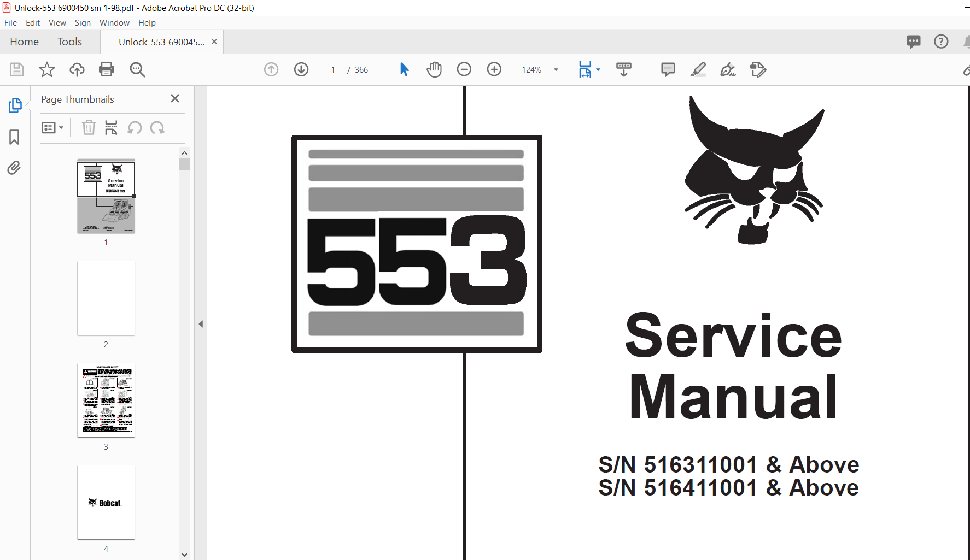
Task: Open the find text magnifier tool
Action: (137, 69)
